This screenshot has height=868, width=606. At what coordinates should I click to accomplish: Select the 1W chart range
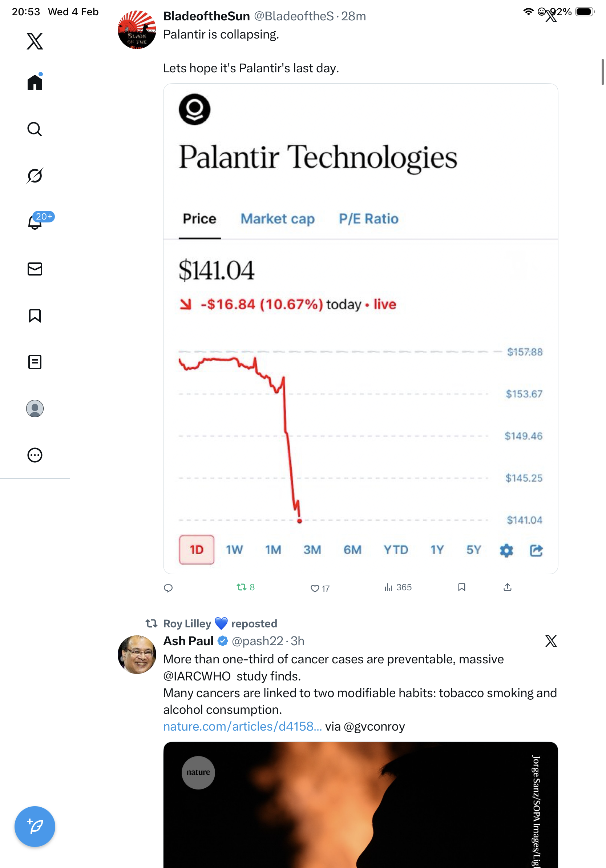(234, 550)
